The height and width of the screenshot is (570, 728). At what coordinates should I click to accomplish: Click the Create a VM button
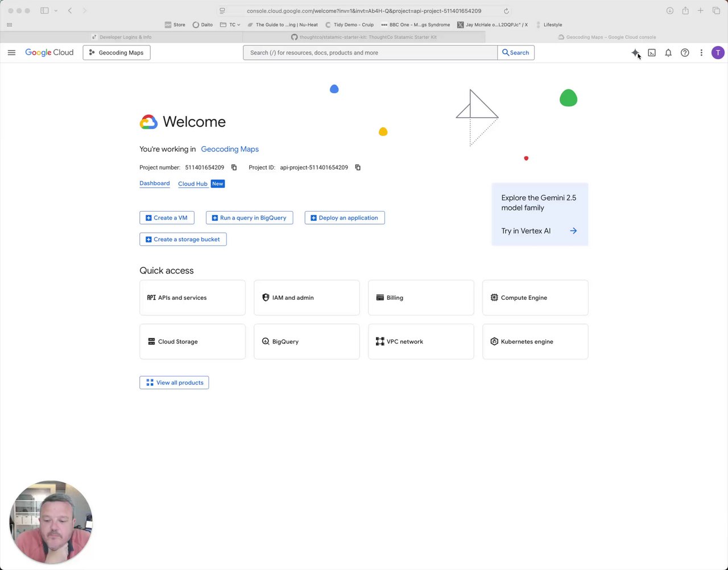pyautogui.click(x=167, y=218)
